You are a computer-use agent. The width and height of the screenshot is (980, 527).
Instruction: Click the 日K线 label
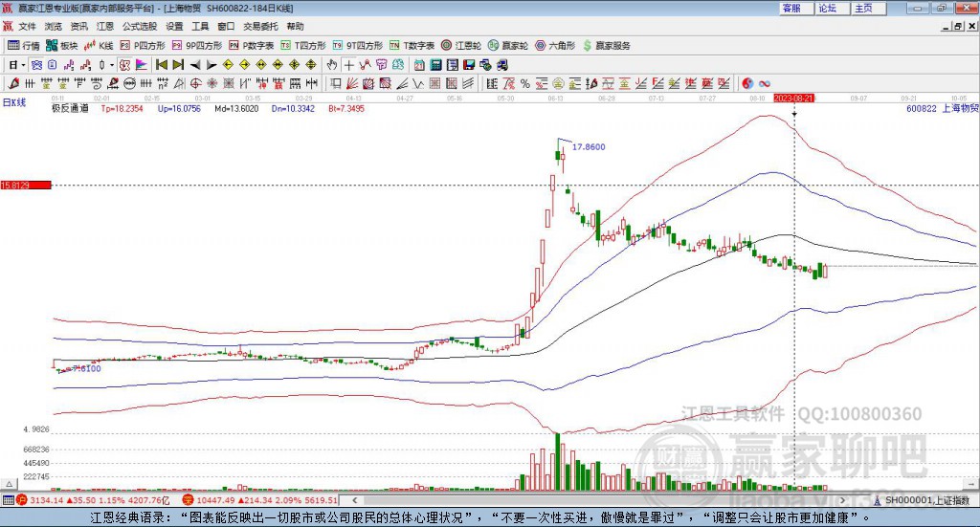coord(13,102)
